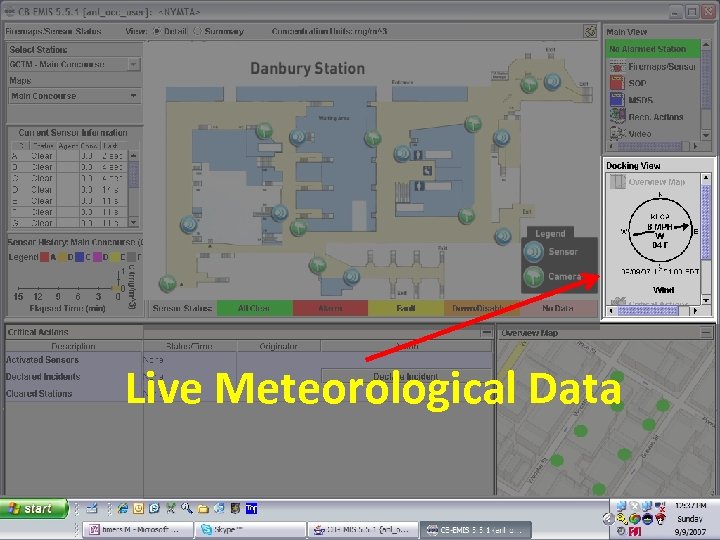Click the red A swatch in Sensor History legend
The width and height of the screenshot is (720, 540).
[x=45, y=257]
